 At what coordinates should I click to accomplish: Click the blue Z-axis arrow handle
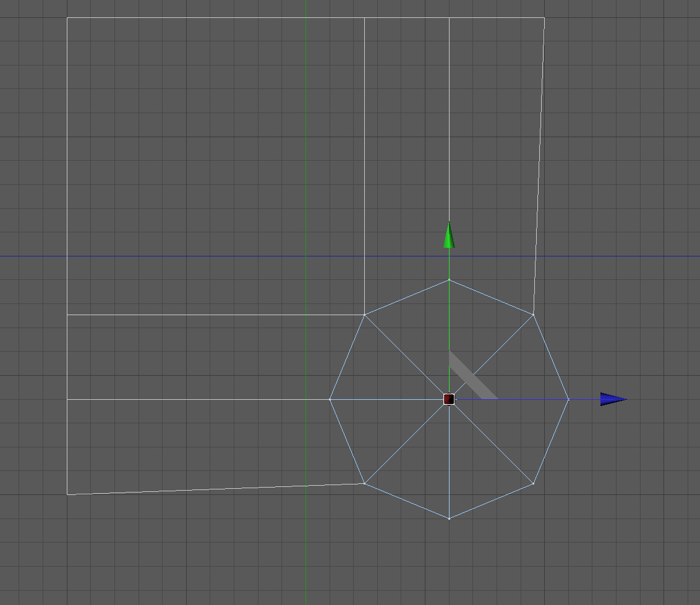coord(613,399)
